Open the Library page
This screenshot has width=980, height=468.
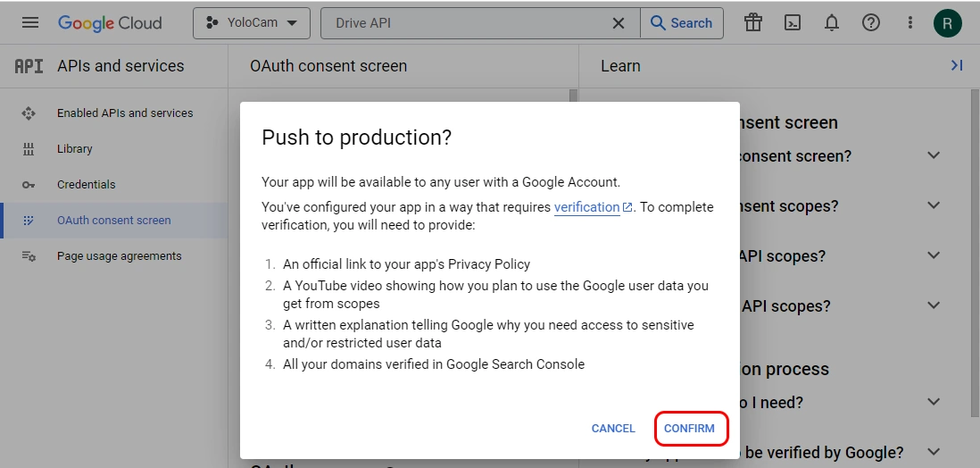click(74, 149)
